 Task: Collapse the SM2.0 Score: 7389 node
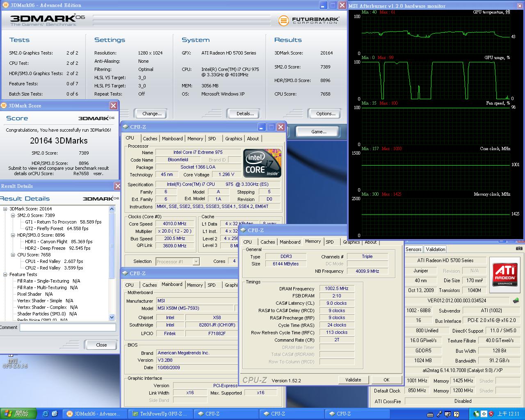click(x=13, y=215)
